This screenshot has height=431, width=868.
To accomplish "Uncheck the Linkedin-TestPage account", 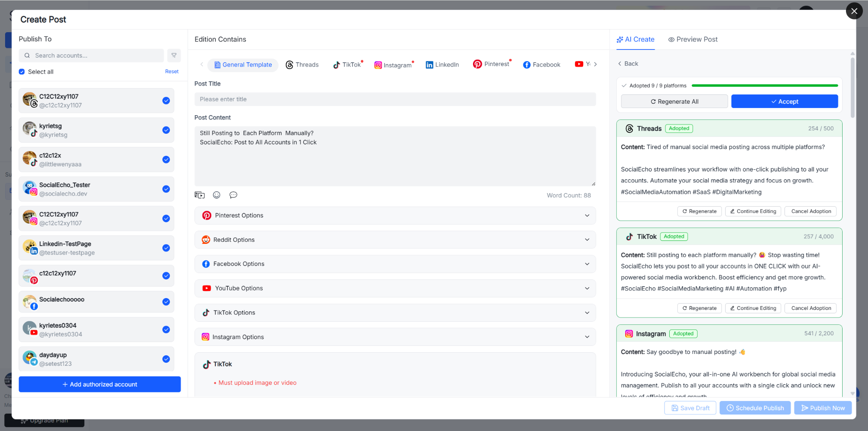I will [166, 248].
